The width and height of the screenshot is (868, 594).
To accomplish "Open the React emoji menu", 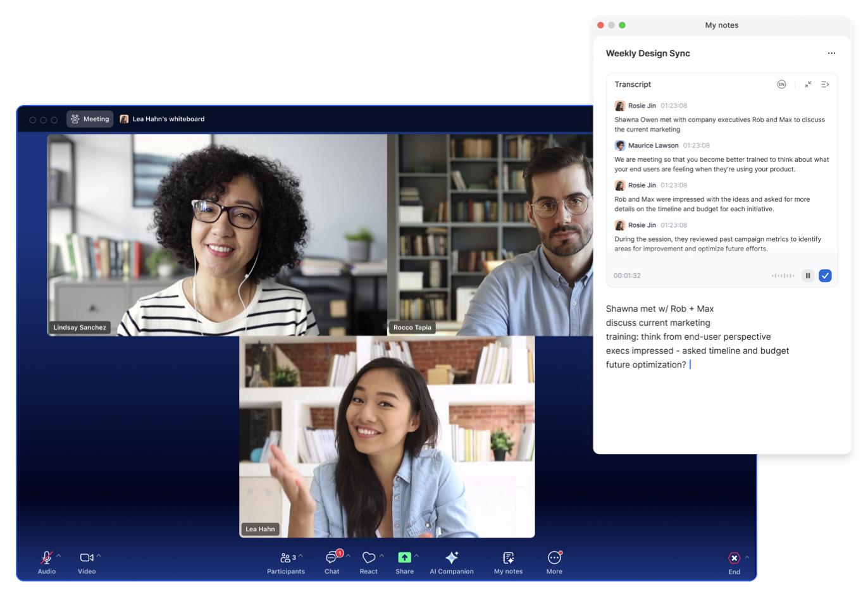I will point(368,558).
